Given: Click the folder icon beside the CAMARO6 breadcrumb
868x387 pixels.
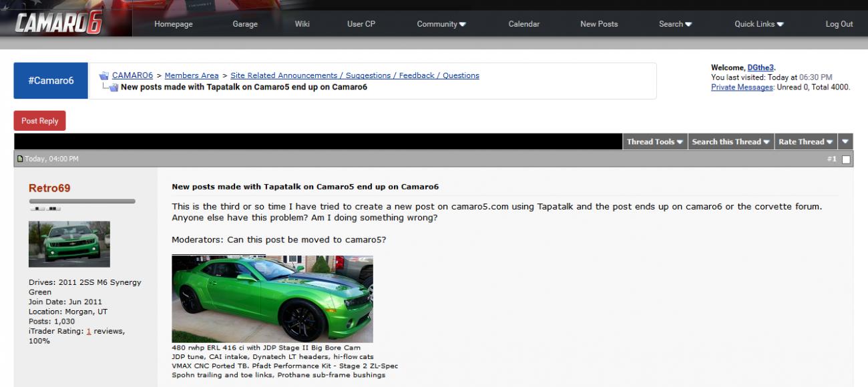Looking at the screenshot, I should [103, 75].
